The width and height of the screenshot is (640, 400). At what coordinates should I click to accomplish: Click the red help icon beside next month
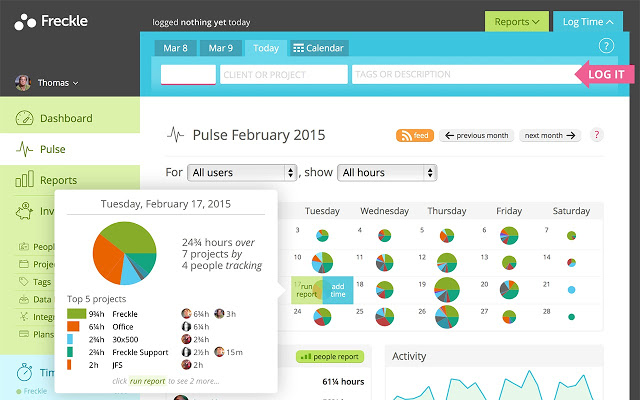point(597,135)
